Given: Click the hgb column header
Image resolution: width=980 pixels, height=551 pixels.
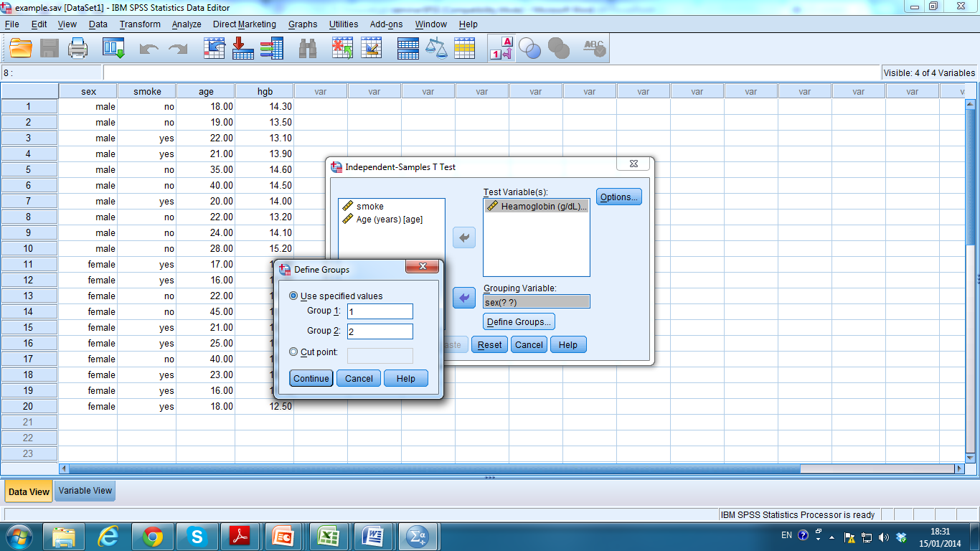Looking at the screenshot, I should (265, 91).
